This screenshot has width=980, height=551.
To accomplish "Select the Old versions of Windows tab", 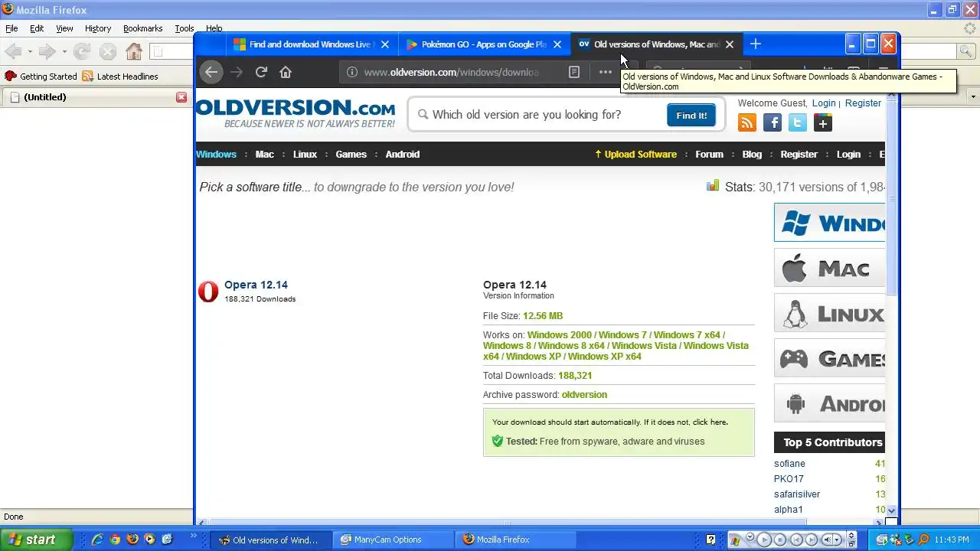I will [x=657, y=44].
